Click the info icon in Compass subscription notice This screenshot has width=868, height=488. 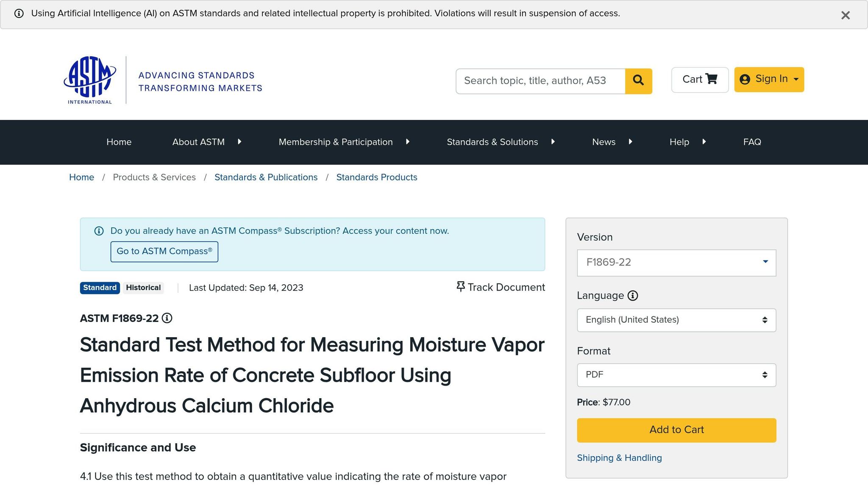coord(99,231)
